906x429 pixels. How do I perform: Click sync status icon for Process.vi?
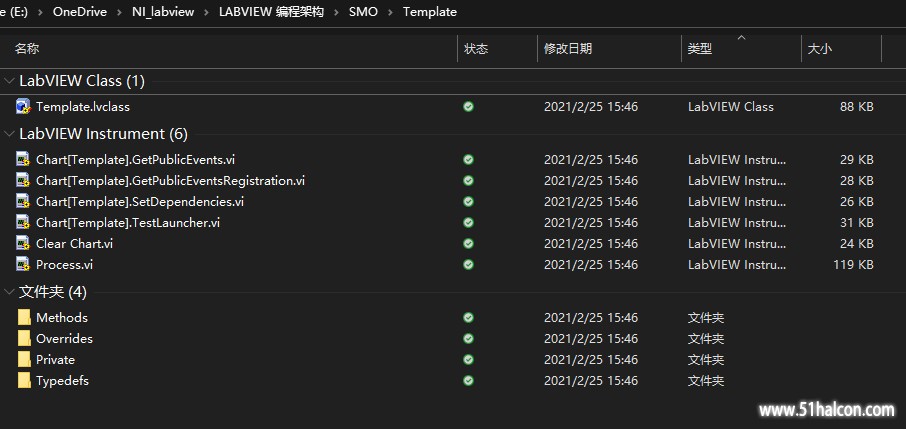(469, 264)
